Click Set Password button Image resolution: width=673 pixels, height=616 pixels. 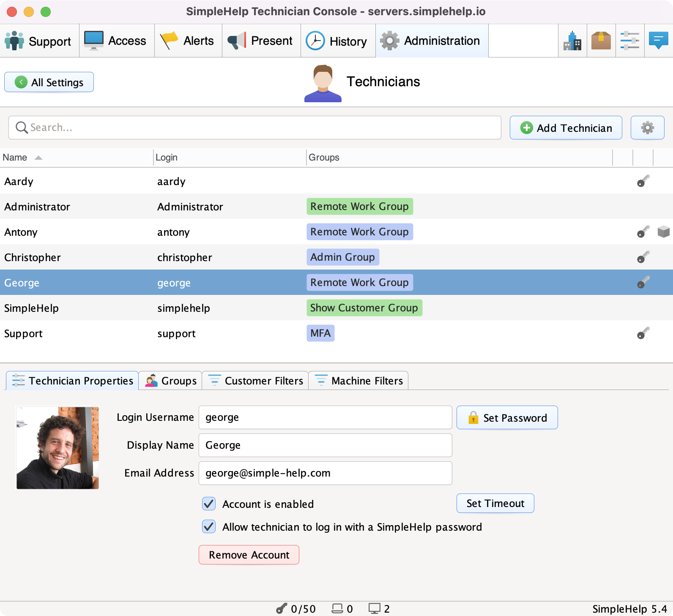click(x=507, y=417)
